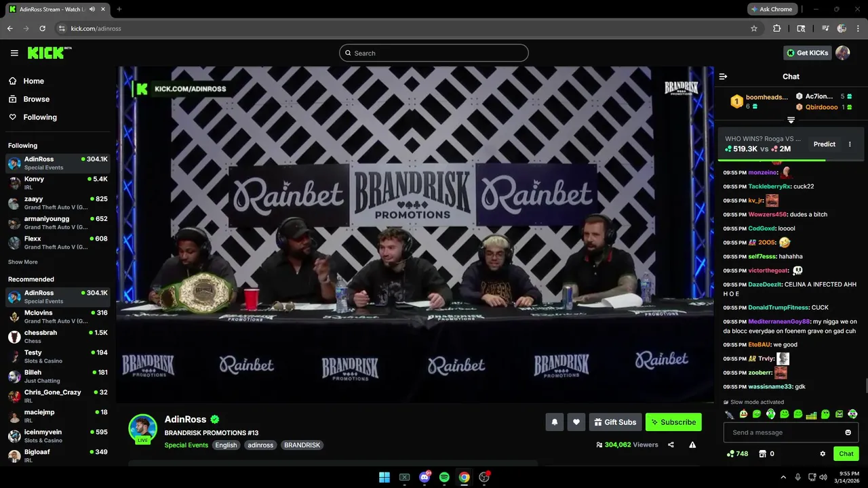Show hidden system tray icons
Image resolution: width=868 pixels, height=488 pixels.
pos(783,477)
